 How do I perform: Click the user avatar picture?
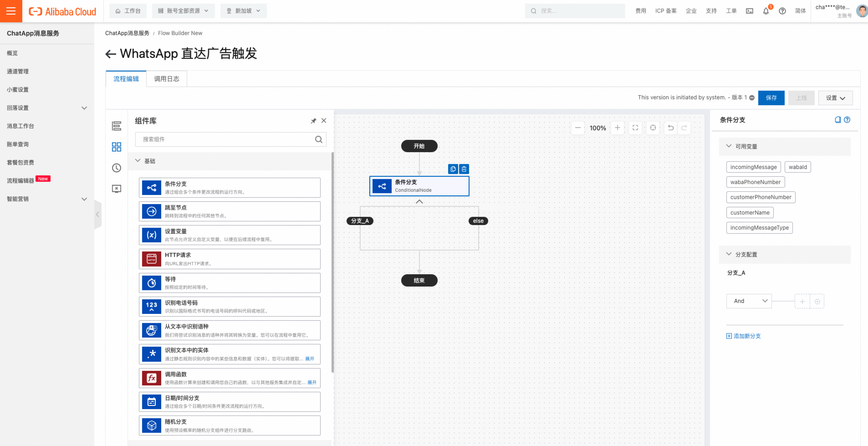tap(862, 11)
